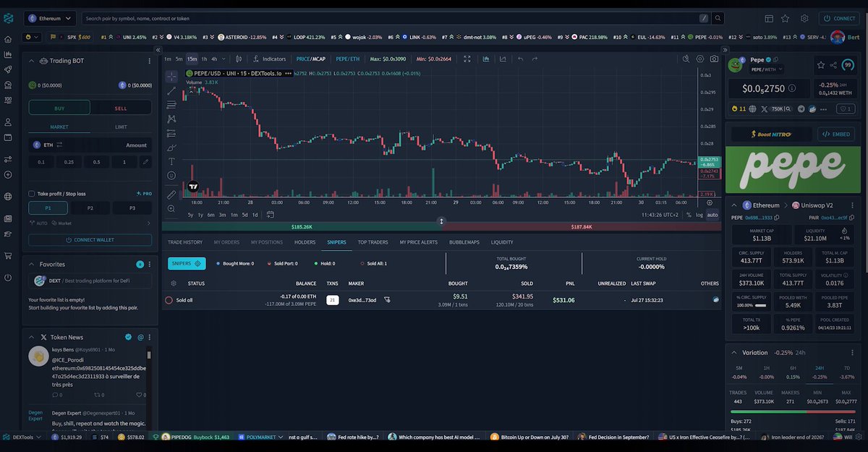The image size is (868, 452).
Task: Open Pepe's website globe icon
Action: 752,109
